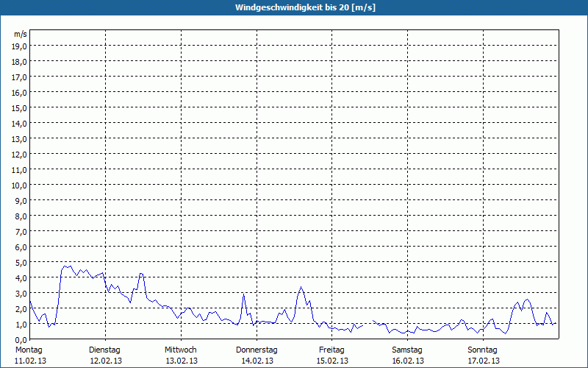Screen dimensions: 588x368
Task: Click the 'Dienstag' day label
Action: click(x=104, y=350)
